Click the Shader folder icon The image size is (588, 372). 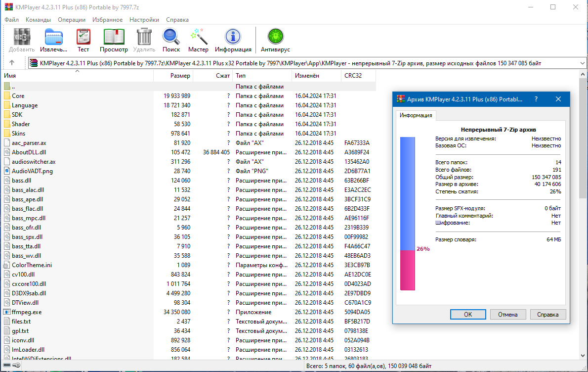(x=7, y=124)
